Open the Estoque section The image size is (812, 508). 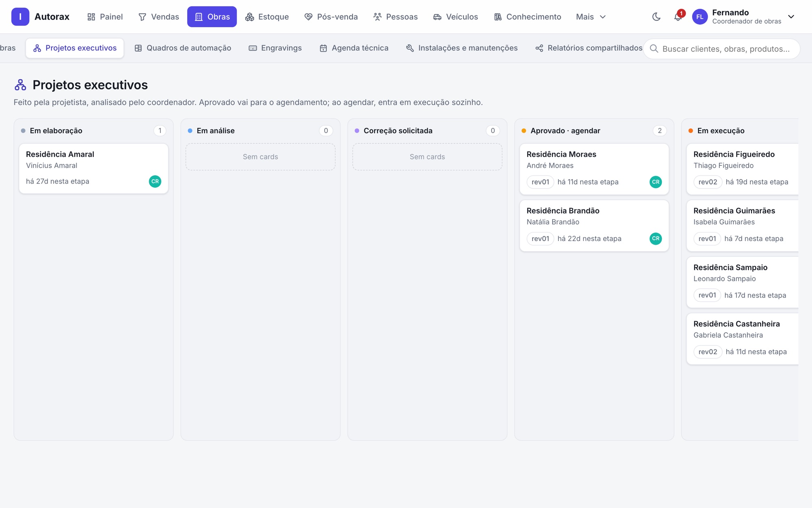tap(267, 17)
